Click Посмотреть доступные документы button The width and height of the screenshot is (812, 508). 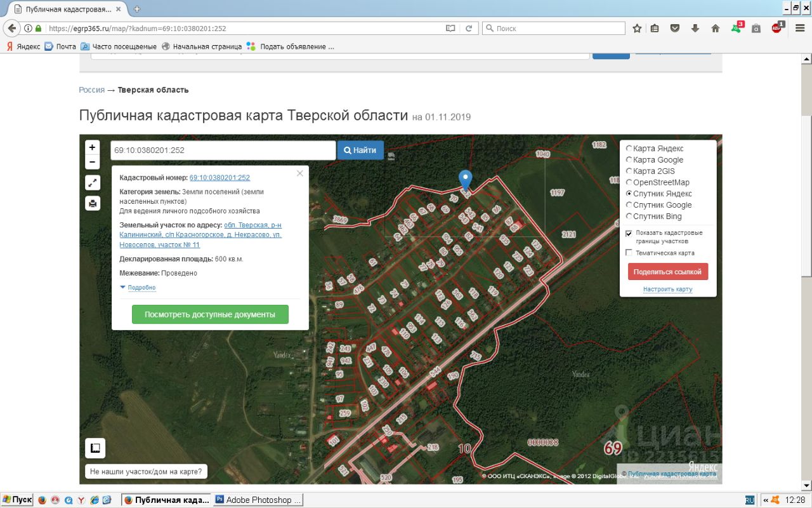(210, 314)
